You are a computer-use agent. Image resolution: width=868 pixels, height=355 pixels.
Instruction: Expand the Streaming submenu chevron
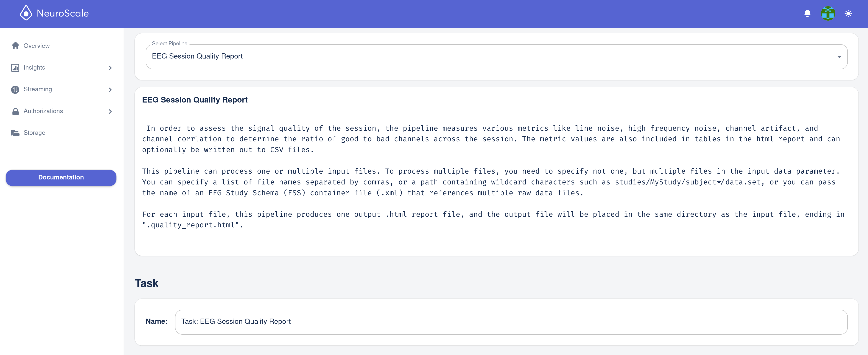110,90
